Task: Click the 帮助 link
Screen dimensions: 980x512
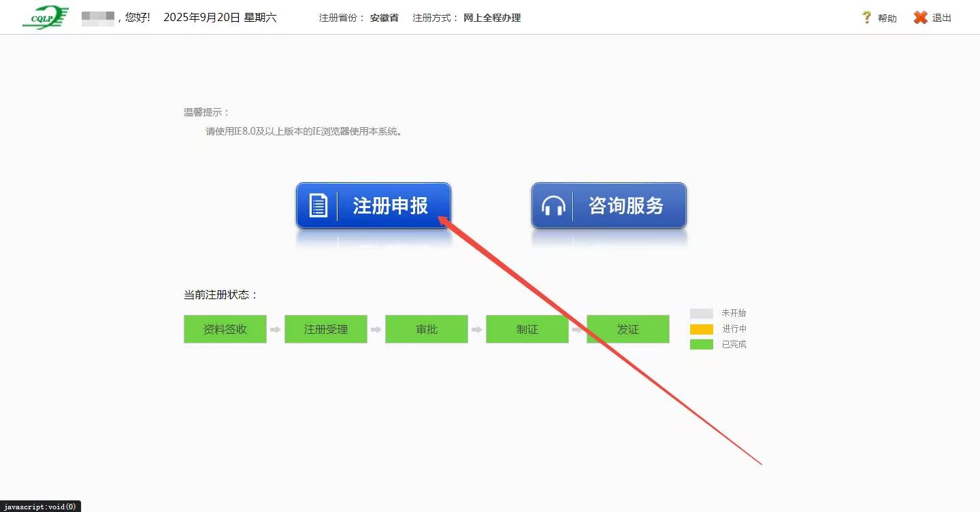Action: point(887,18)
